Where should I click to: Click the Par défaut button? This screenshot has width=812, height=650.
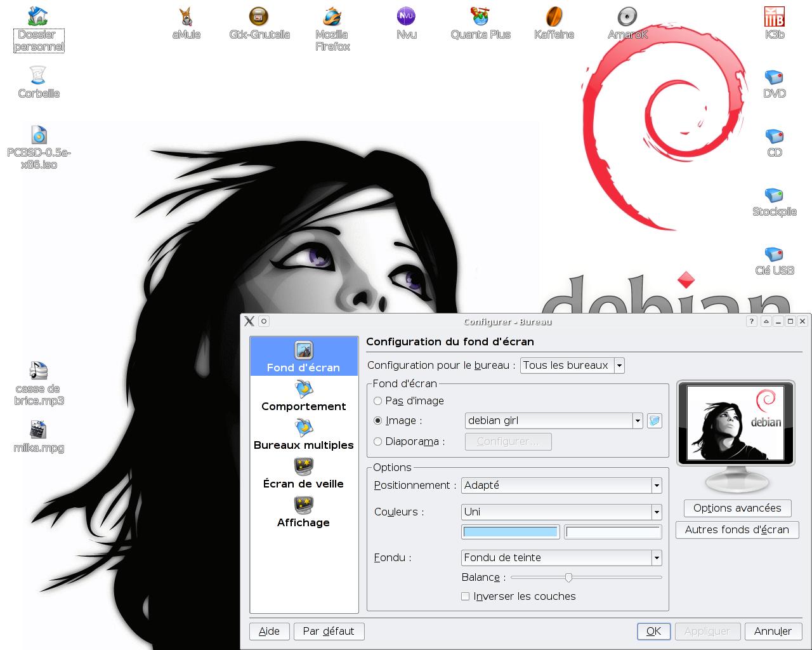click(x=329, y=631)
